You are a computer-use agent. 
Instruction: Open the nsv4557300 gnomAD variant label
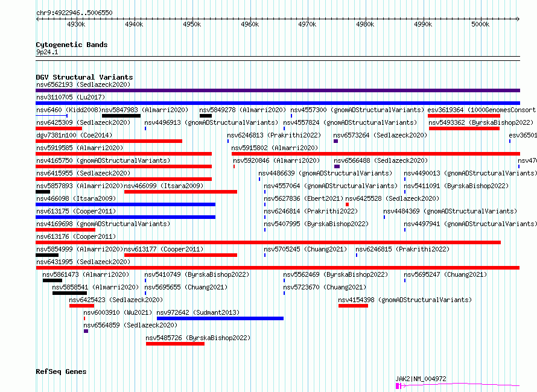[x=357, y=110]
